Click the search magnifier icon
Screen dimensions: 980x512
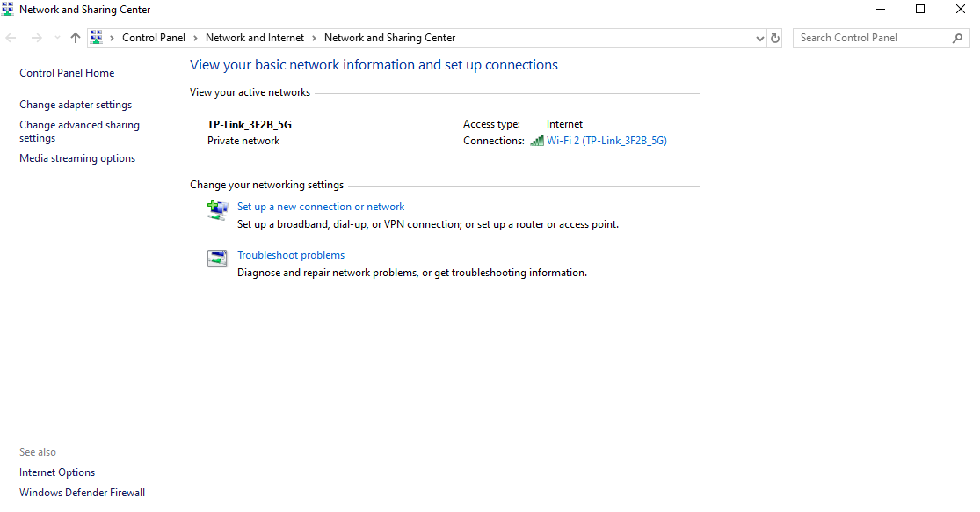(x=958, y=38)
